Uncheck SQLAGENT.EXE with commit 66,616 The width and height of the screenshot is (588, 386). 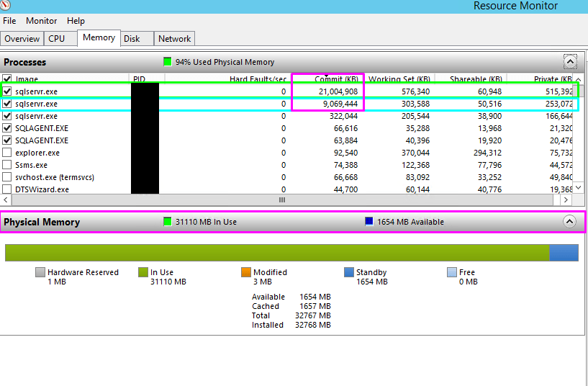pyautogui.click(x=6, y=128)
